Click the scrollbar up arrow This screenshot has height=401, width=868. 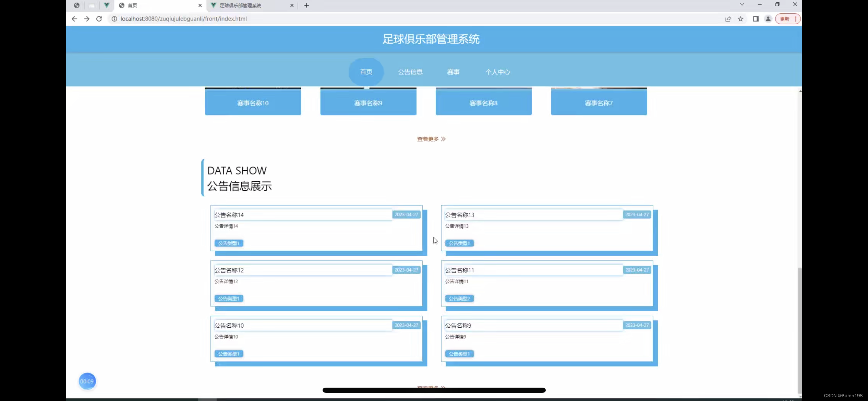[800, 91]
